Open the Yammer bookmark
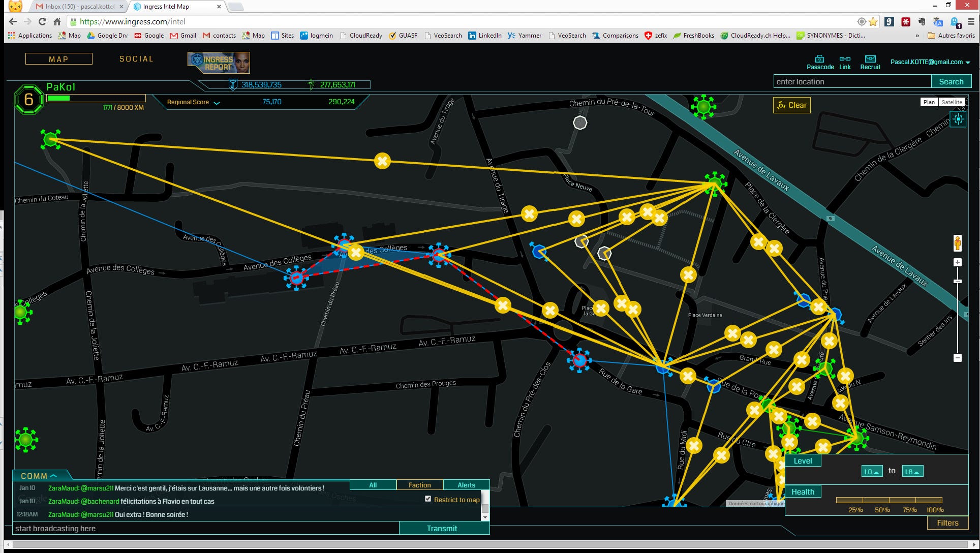This screenshot has height=553, width=980. point(525,36)
